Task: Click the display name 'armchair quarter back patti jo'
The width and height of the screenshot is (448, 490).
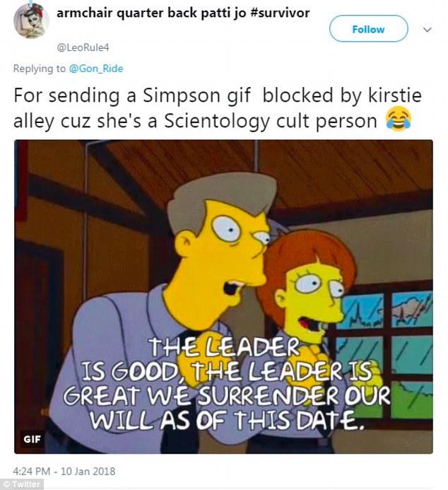Action: tap(151, 13)
